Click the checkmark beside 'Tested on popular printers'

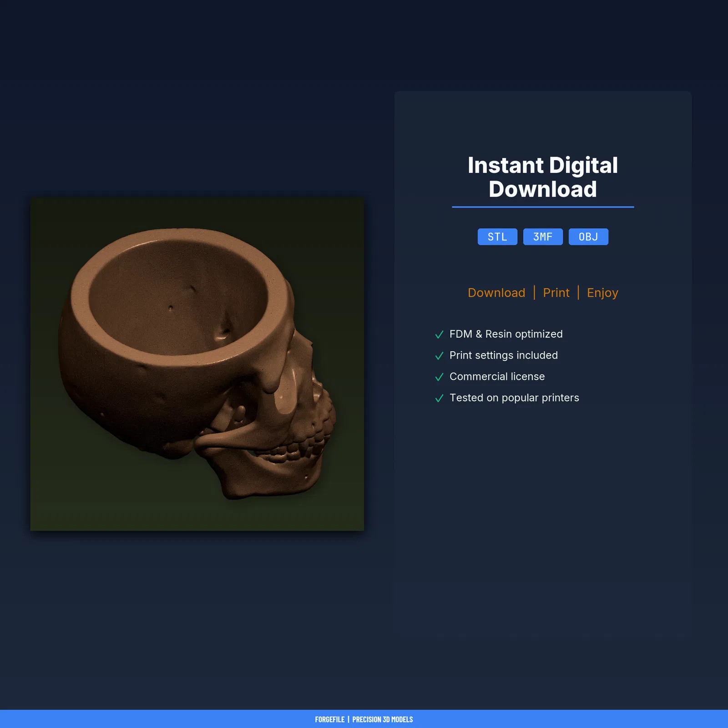coord(439,398)
